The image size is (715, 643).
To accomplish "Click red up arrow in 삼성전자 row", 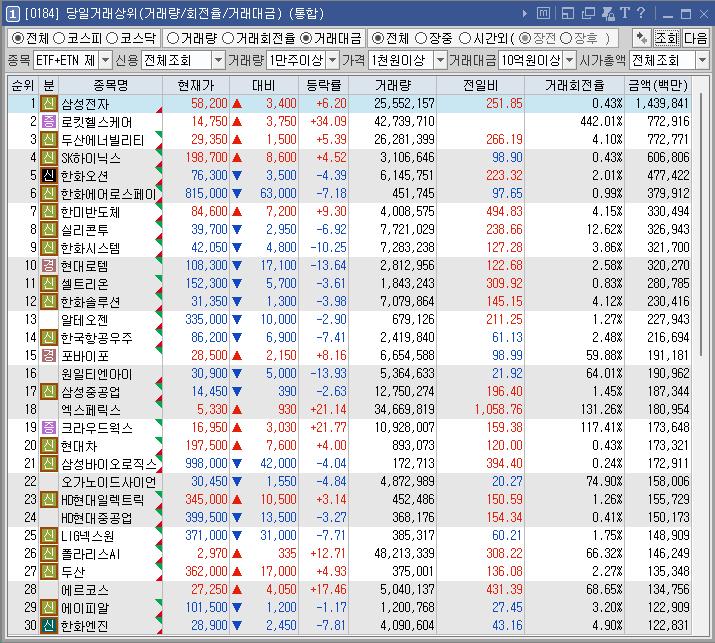I will coord(237,104).
